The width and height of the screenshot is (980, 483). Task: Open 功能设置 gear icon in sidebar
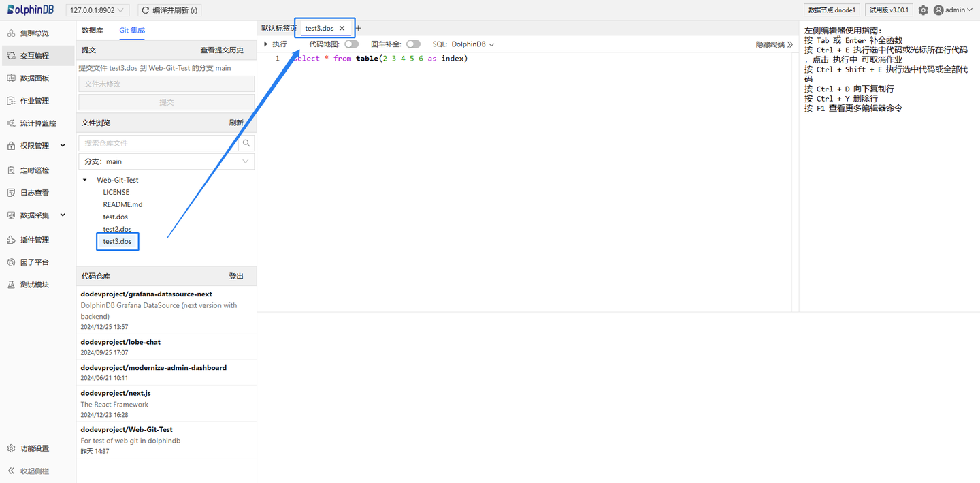tap(11, 448)
